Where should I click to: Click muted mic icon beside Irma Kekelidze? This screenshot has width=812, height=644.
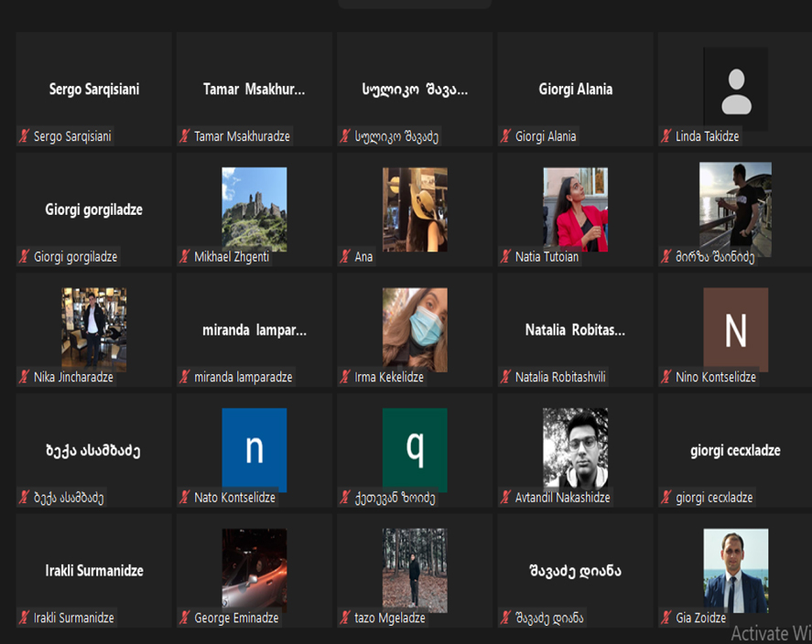pos(345,377)
